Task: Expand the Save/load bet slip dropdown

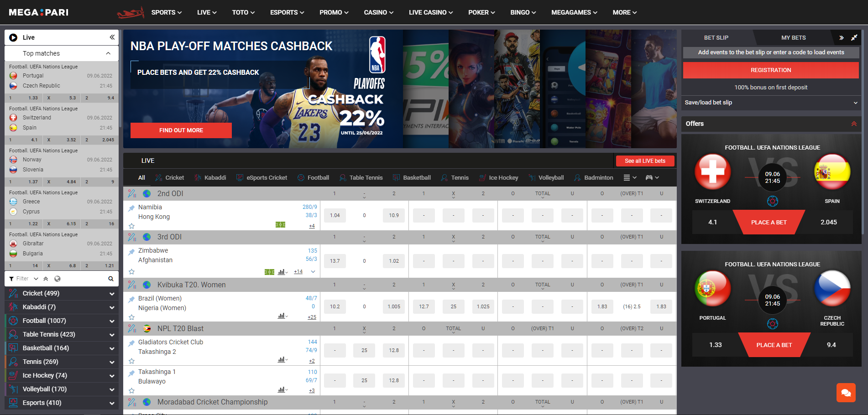Action: point(771,103)
